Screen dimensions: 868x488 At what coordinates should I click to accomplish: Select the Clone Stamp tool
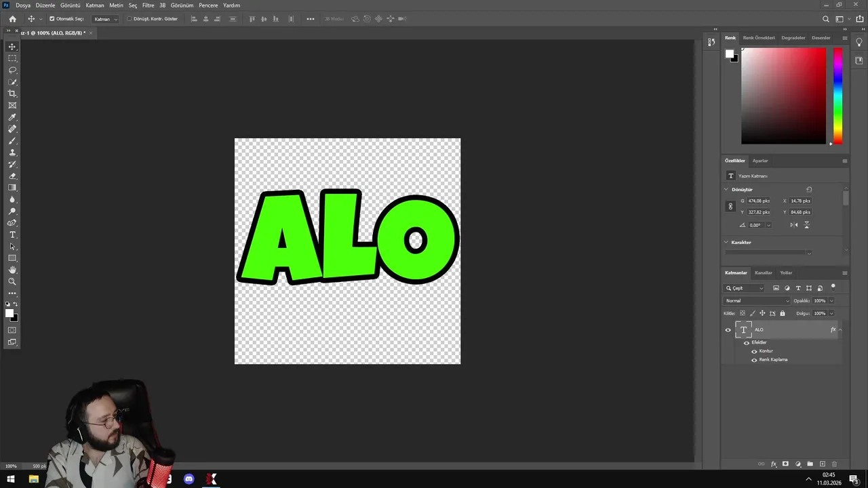coord(12,152)
